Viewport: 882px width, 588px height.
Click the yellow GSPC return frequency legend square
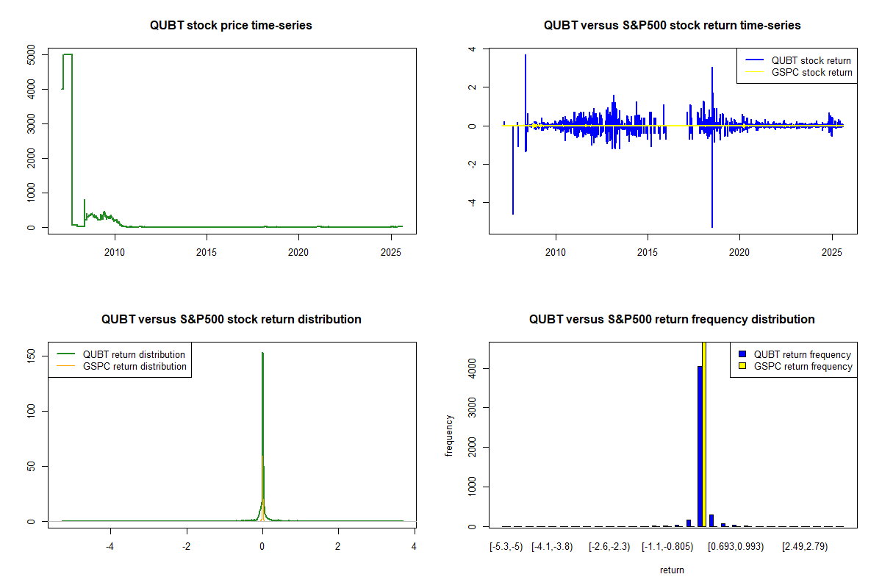742,366
